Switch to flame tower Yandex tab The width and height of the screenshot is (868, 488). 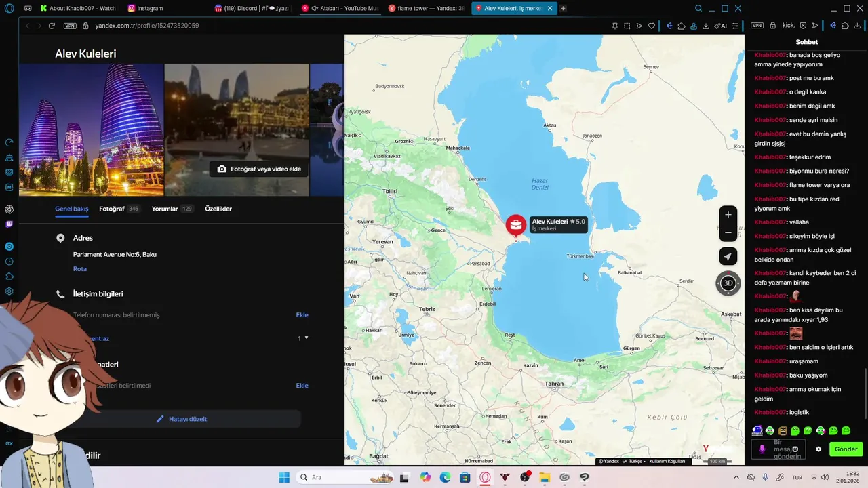point(426,9)
